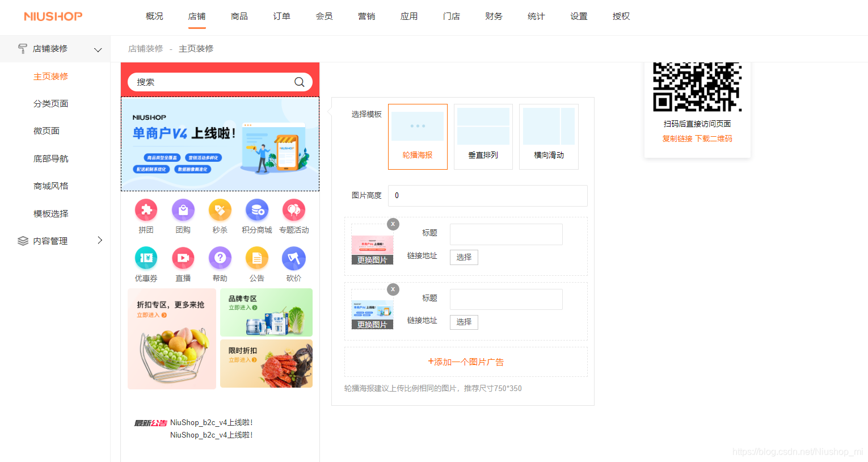The width and height of the screenshot is (868, 462).
Task: Click the 积分商城 points mall icon
Action: click(256, 209)
